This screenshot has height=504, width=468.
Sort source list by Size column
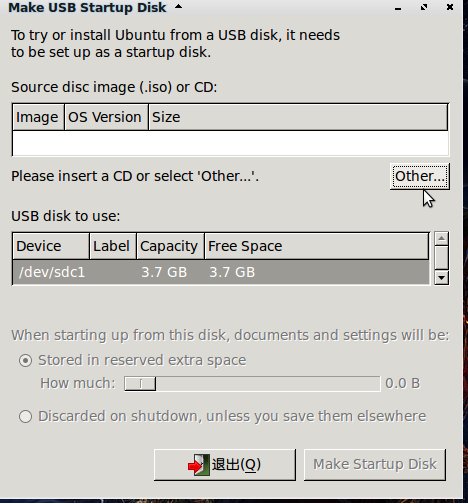[298, 117]
